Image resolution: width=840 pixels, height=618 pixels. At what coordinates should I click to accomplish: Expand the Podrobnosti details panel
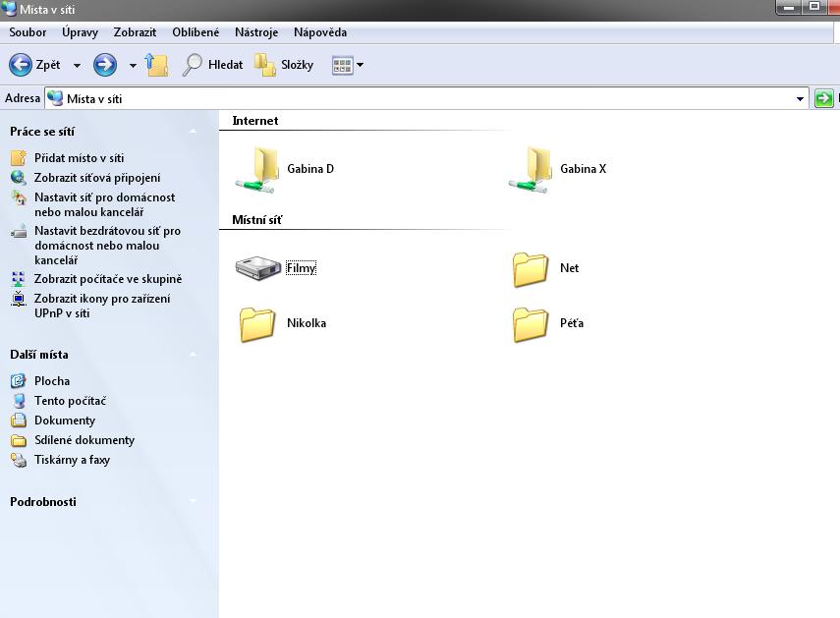[x=194, y=502]
